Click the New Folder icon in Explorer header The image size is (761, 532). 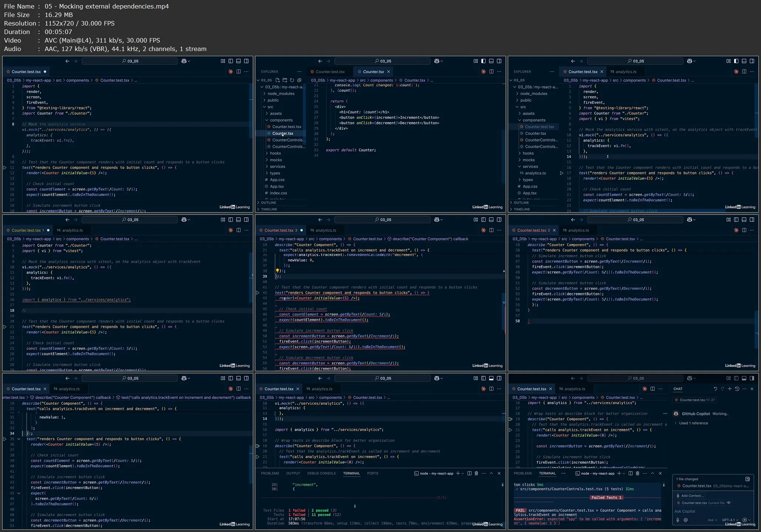coord(285,80)
